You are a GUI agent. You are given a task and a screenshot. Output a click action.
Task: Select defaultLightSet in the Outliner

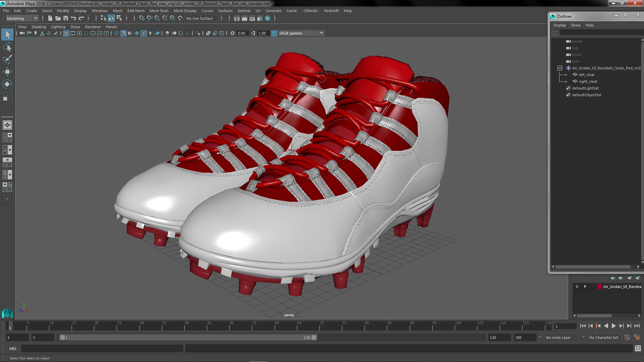coord(585,88)
